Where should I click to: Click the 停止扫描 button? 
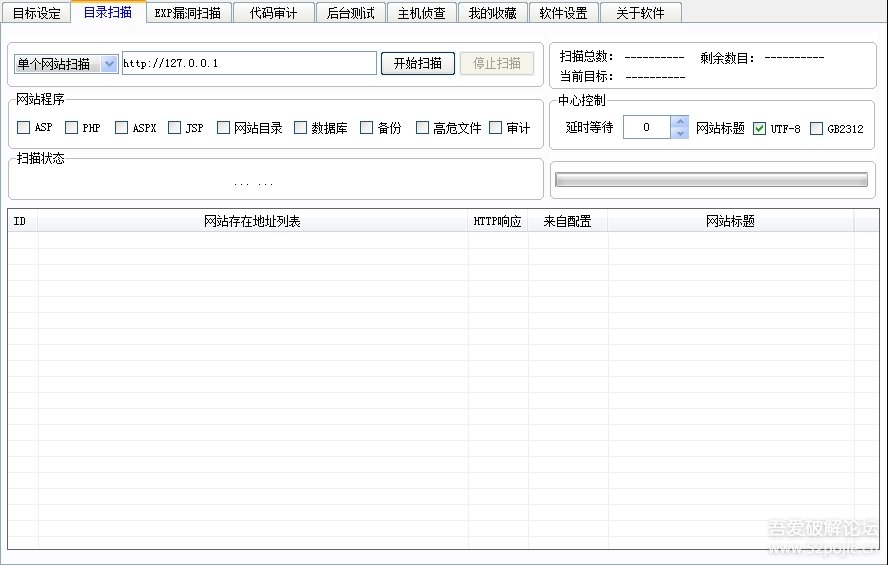pyautogui.click(x=497, y=63)
